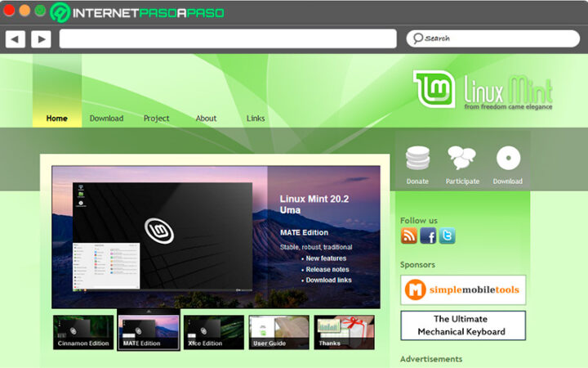Select the Home navigation tab
The height and width of the screenshot is (368, 588).
[57, 119]
